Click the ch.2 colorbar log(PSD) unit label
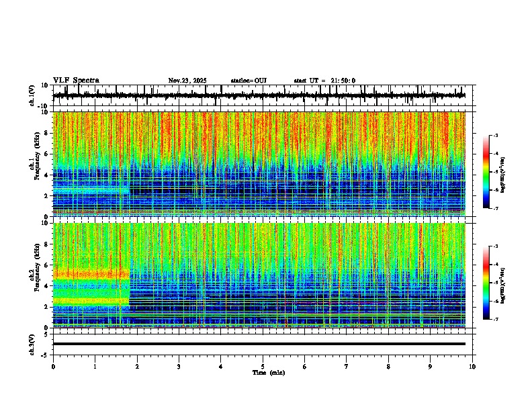 point(503,286)
